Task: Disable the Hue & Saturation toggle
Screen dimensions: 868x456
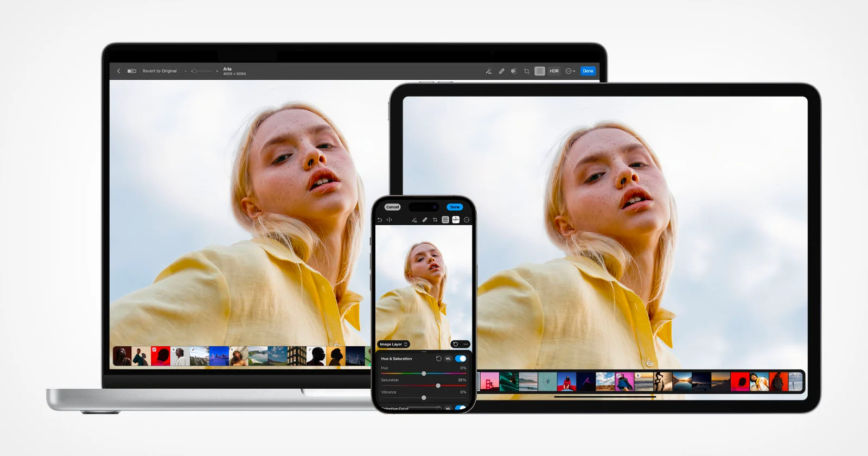Action: (x=461, y=358)
